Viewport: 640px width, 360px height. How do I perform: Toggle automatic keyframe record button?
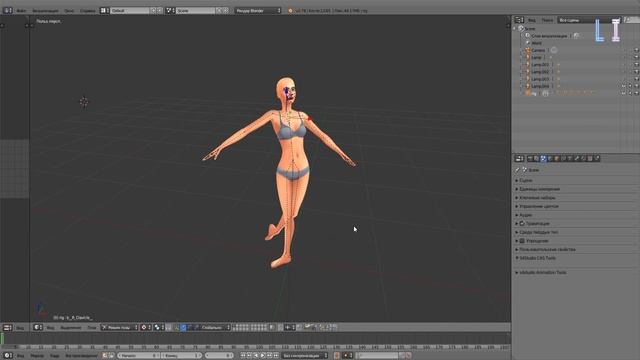click(x=337, y=356)
